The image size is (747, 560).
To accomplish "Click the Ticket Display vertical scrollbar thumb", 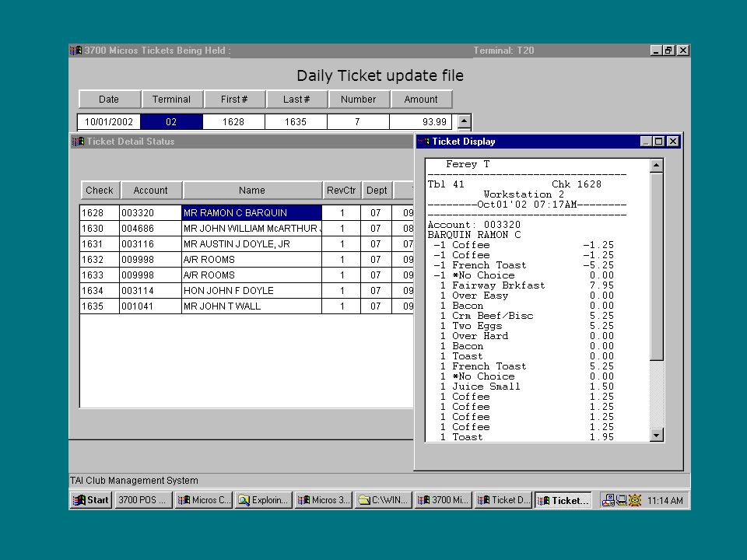I will (x=657, y=266).
